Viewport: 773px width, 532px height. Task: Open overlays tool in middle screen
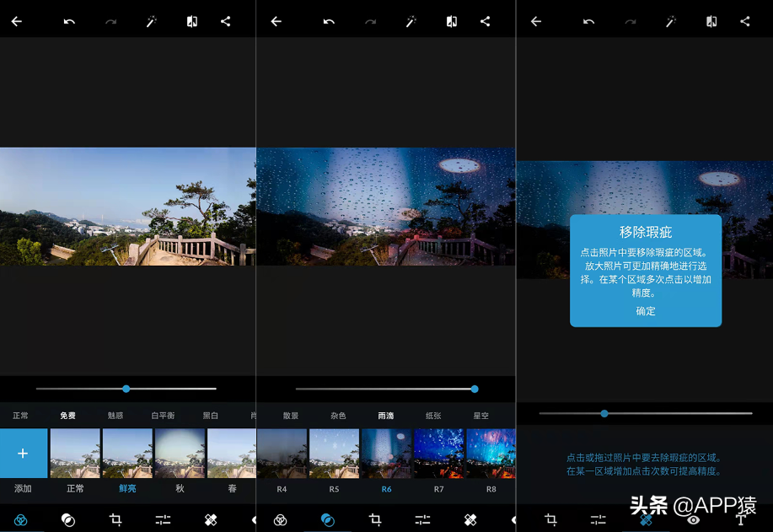click(328, 519)
